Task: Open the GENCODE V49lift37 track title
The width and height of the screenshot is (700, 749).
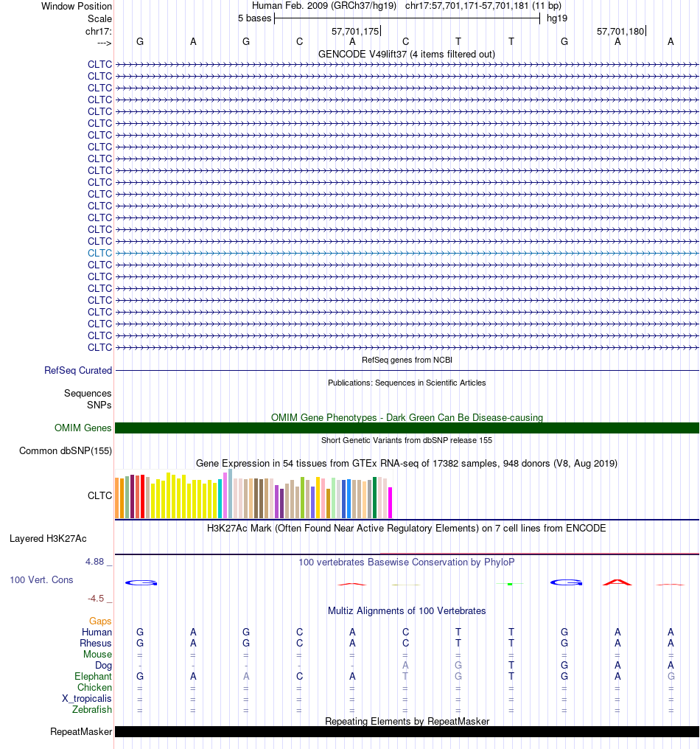Action: (406, 54)
